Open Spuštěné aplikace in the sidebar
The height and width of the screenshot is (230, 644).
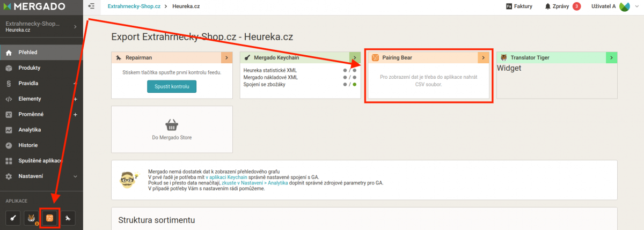[41, 161]
